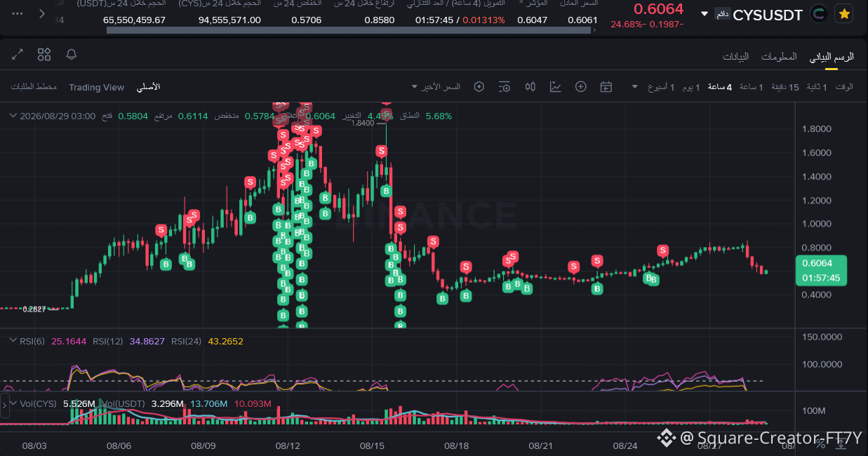Select 4 ساعة interval

[x=720, y=87]
